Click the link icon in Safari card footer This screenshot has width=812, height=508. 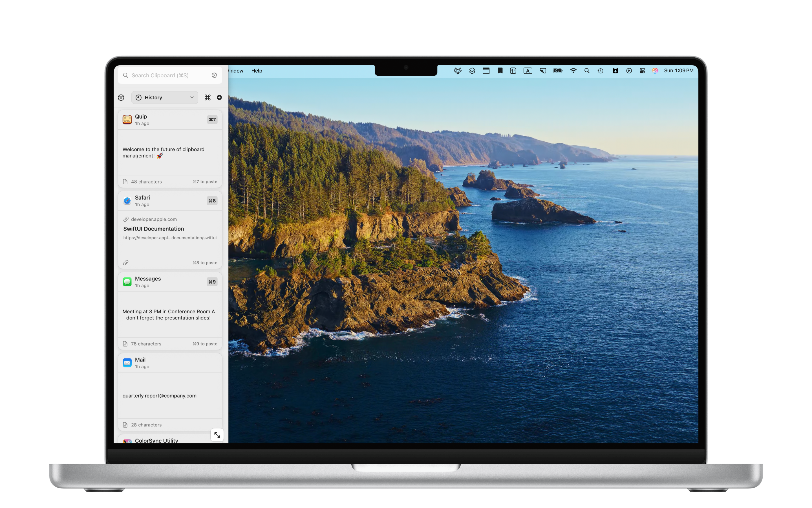(125, 263)
